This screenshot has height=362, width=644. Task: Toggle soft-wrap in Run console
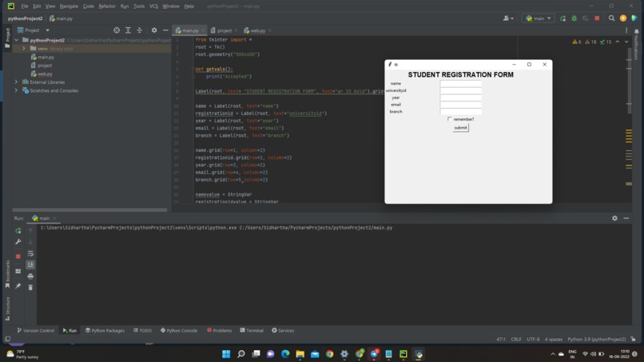coord(30,253)
